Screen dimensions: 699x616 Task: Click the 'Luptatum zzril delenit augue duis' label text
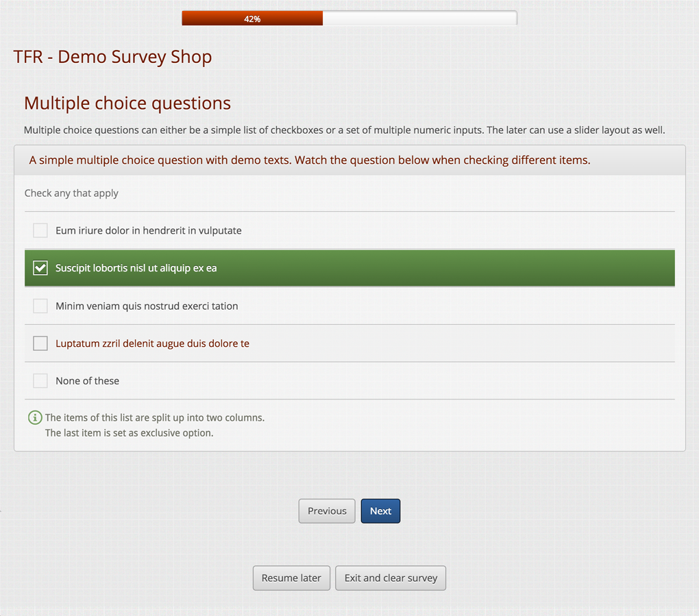(152, 343)
